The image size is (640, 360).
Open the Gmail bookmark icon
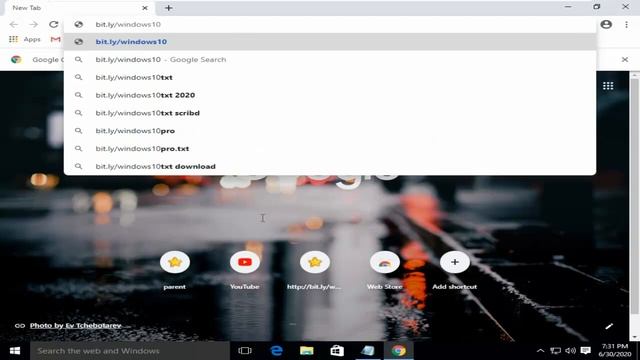pyautogui.click(x=56, y=39)
